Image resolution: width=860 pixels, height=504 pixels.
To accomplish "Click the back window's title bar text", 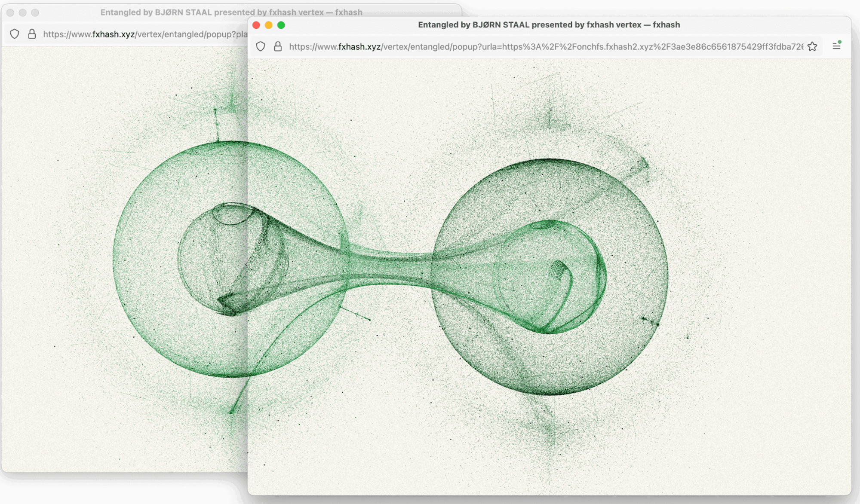I will pyautogui.click(x=231, y=12).
